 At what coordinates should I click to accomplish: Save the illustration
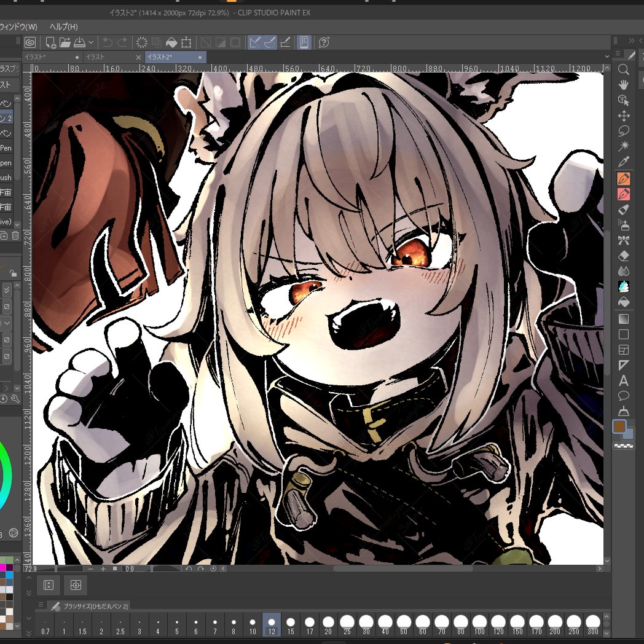(x=80, y=42)
